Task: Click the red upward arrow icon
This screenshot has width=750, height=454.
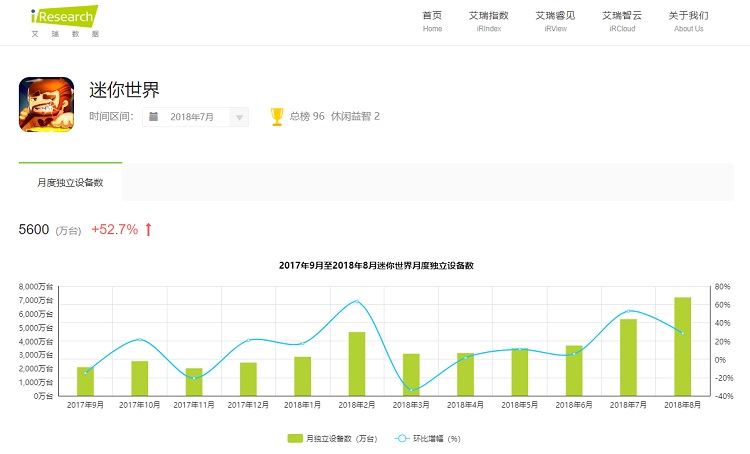Action: click(148, 230)
